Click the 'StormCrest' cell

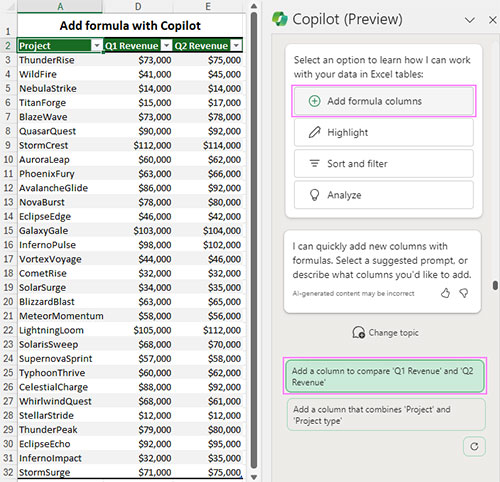pos(60,145)
